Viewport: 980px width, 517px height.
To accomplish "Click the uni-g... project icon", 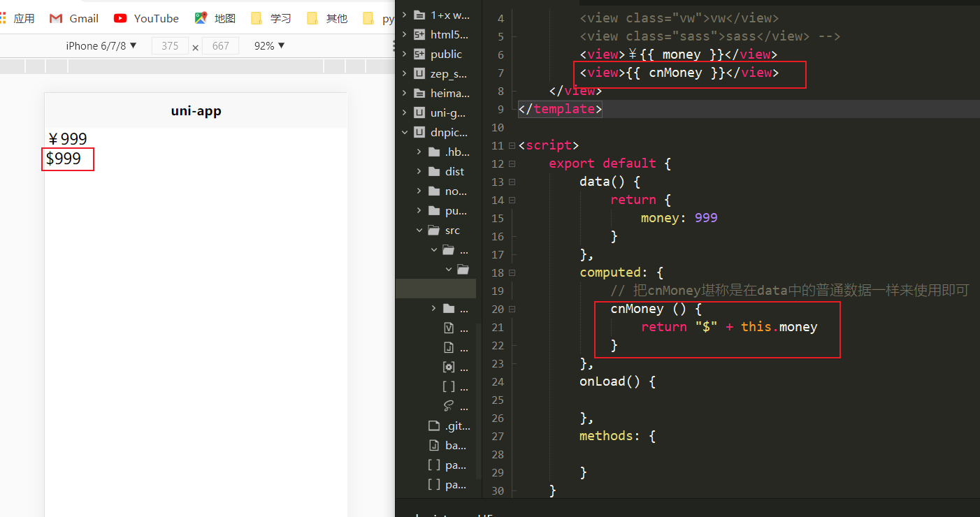I will (419, 112).
